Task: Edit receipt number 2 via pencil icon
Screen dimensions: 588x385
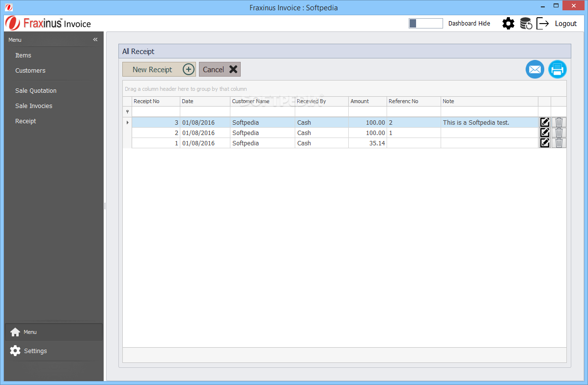Action: (544, 133)
